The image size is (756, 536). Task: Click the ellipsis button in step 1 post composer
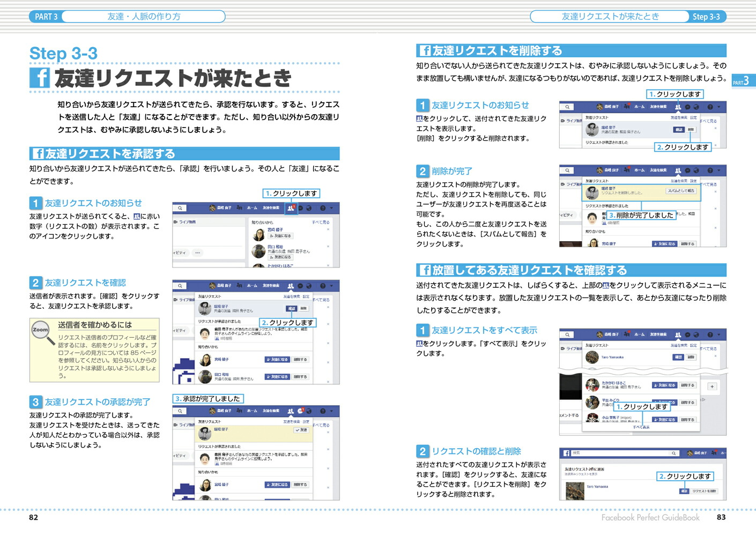coord(197,252)
